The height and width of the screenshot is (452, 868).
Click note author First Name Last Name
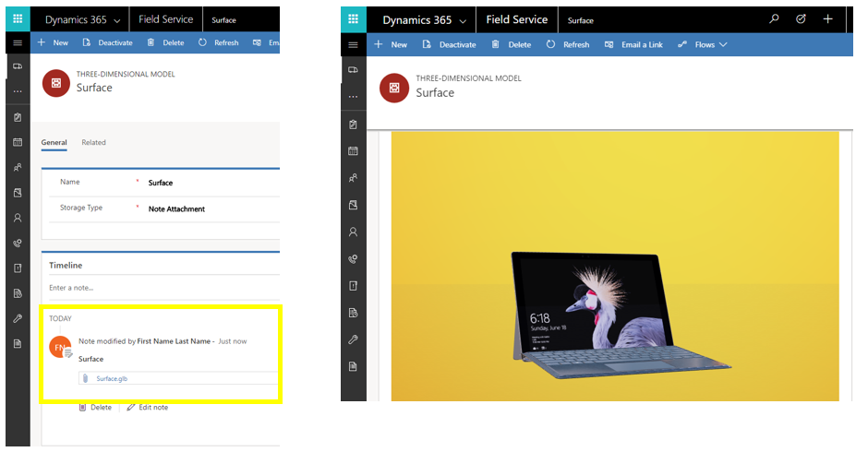(x=174, y=341)
